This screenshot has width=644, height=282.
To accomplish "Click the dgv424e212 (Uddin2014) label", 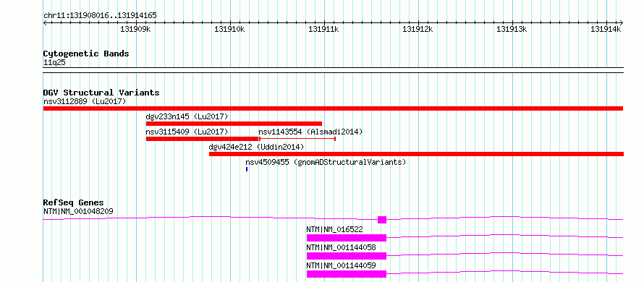I will coord(256,147).
